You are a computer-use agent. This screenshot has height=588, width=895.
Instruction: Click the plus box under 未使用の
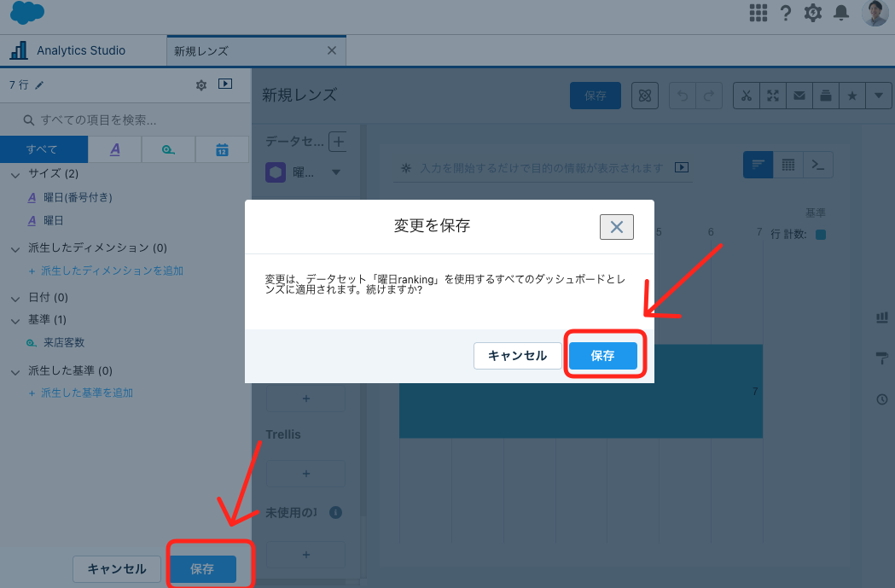pyautogui.click(x=306, y=555)
